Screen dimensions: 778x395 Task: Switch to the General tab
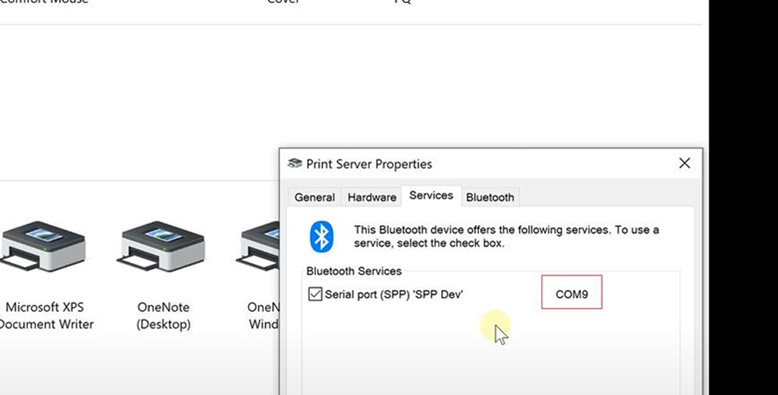[315, 197]
